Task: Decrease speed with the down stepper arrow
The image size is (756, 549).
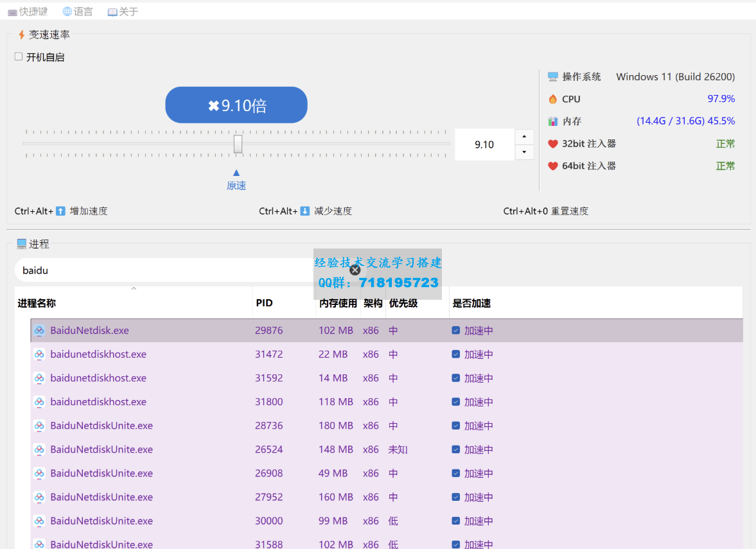Action: point(525,152)
